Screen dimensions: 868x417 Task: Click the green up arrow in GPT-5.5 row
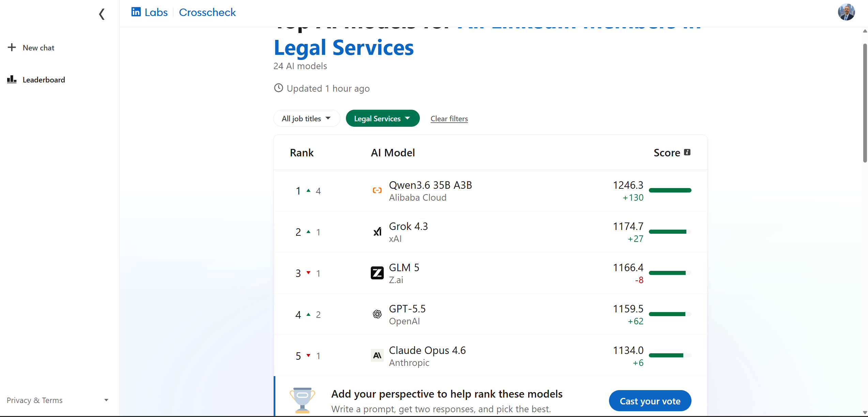coord(308,314)
